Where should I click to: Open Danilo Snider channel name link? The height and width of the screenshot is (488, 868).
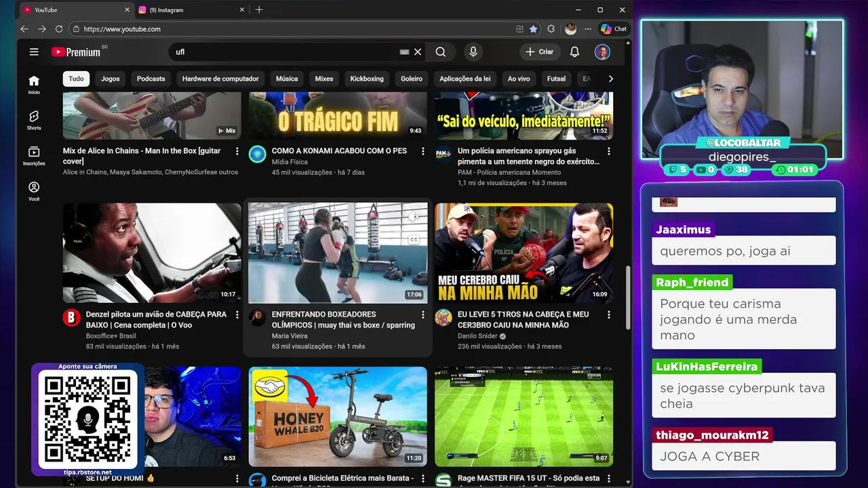click(x=477, y=336)
